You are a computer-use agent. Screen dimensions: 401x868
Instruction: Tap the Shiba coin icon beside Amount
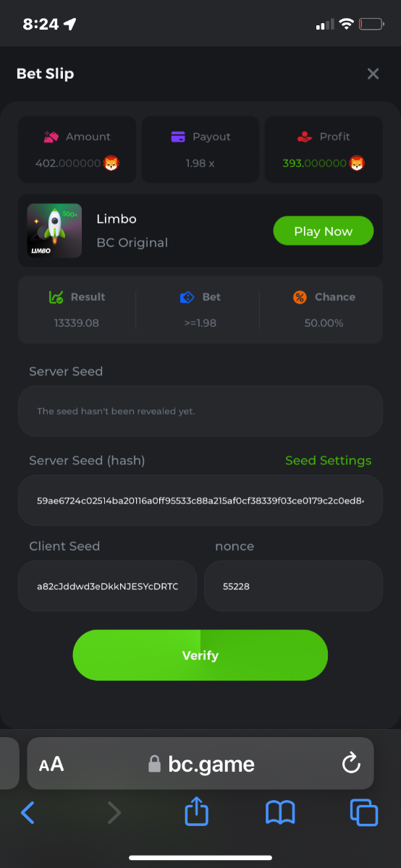[x=111, y=163]
